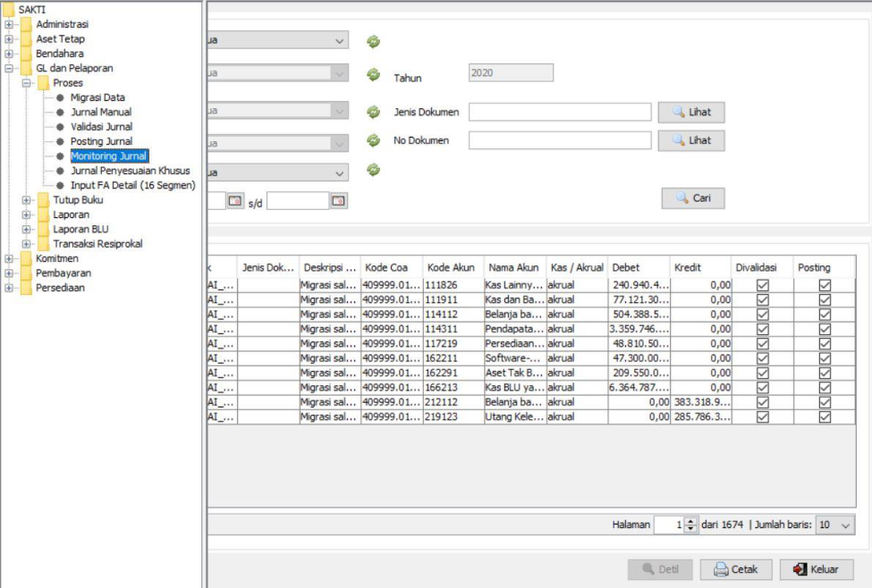The image size is (872, 588).
Task: Click the topmost green refresh icon
Action: pyautogui.click(x=373, y=41)
